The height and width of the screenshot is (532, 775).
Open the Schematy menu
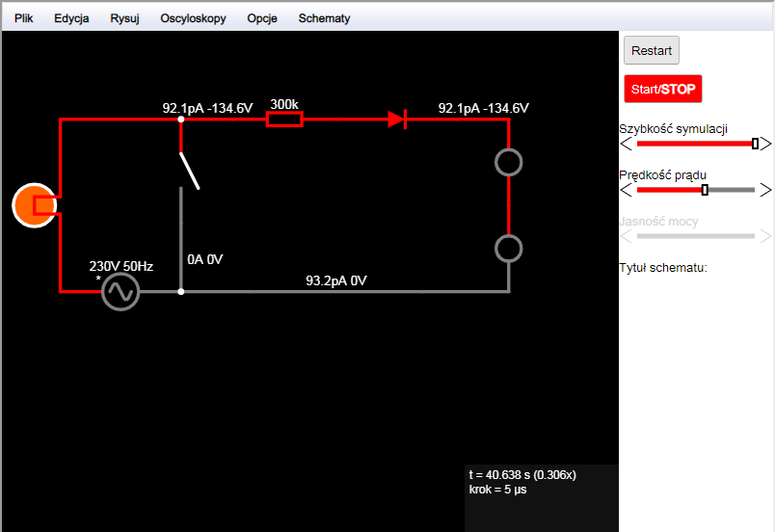(x=324, y=18)
